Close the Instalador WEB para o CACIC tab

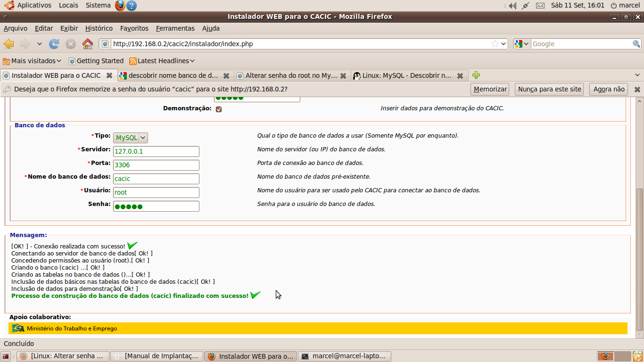[x=109, y=75]
